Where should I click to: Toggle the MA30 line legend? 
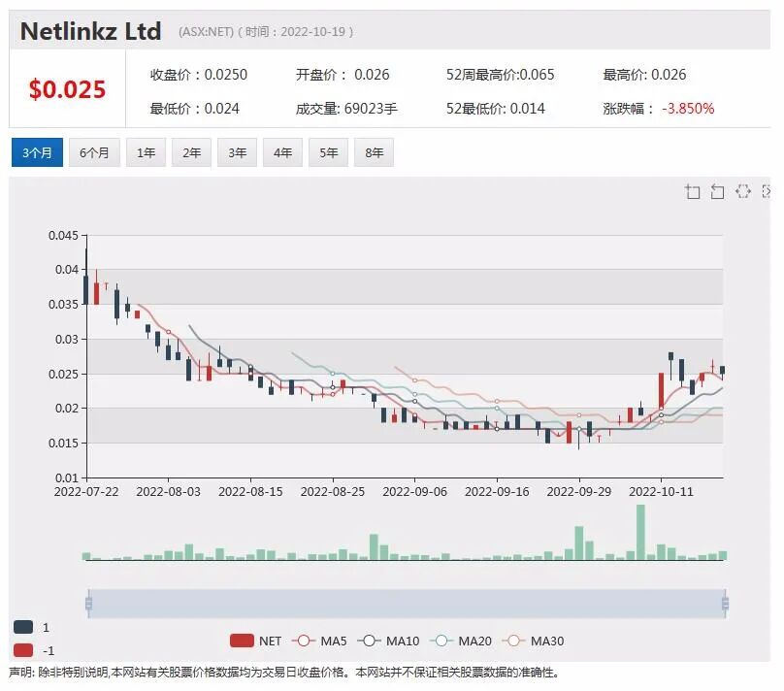pyautogui.click(x=533, y=641)
